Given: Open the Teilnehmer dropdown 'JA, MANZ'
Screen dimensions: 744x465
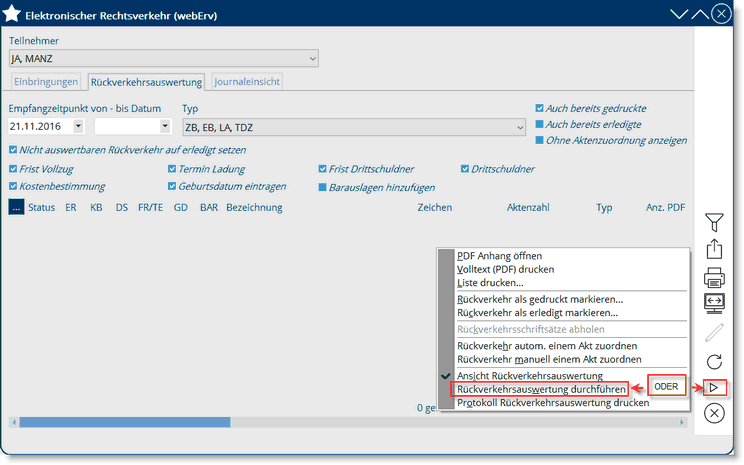Looking at the screenshot, I should pyautogui.click(x=164, y=58).
